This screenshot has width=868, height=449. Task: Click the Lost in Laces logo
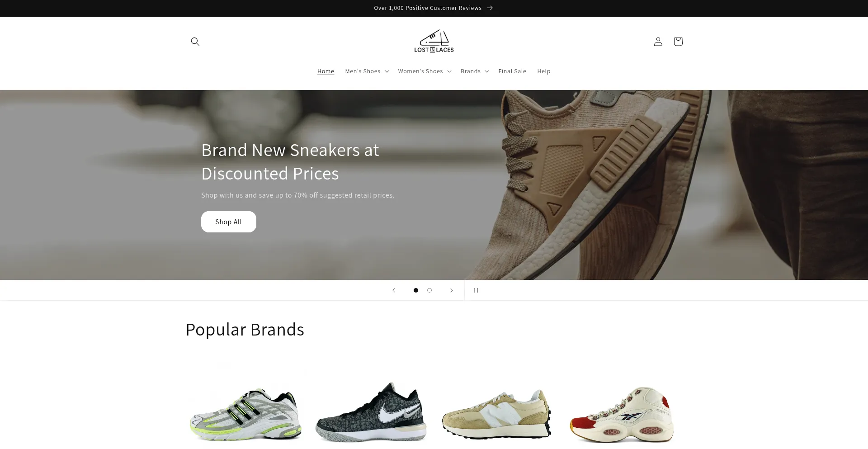434,41
